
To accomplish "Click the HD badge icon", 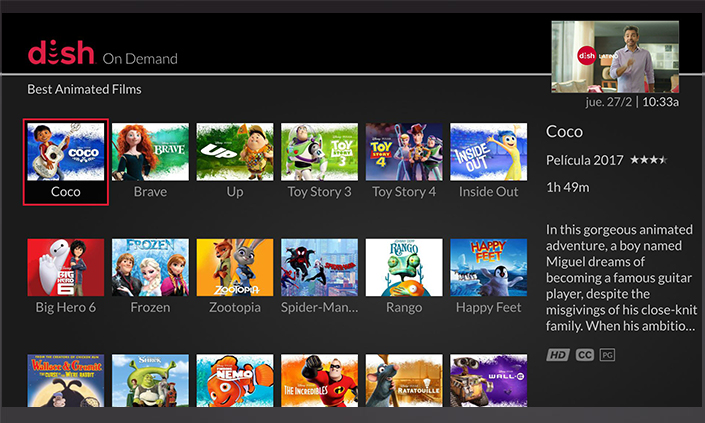I will click(558, 355).
